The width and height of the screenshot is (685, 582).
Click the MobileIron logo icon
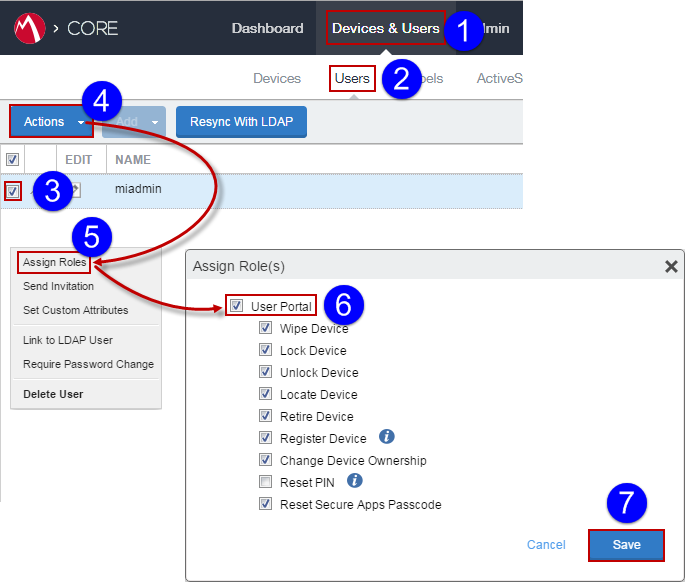(x=29, y=28)
